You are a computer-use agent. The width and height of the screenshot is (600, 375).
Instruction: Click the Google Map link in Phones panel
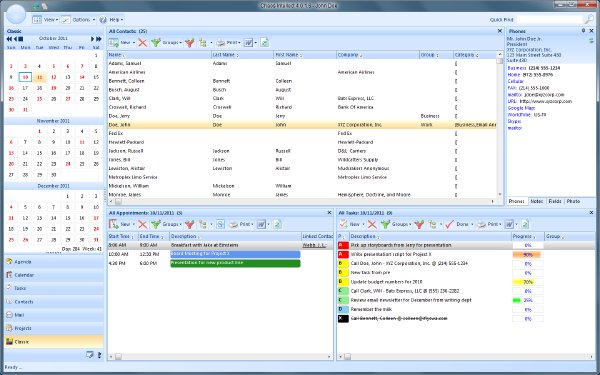tap(521, 108)
